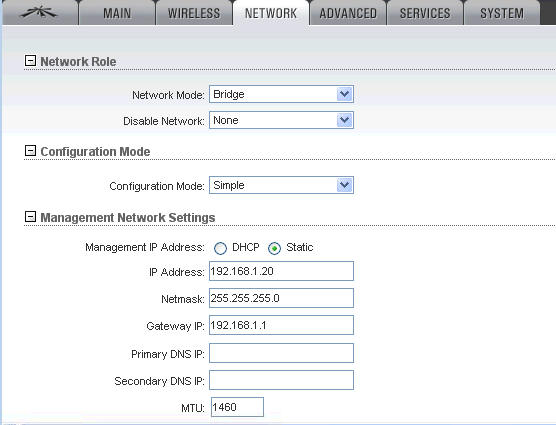The image size is (556, 425).
Task: Switch to the SERVICES tab
Action: click(425, 13)
